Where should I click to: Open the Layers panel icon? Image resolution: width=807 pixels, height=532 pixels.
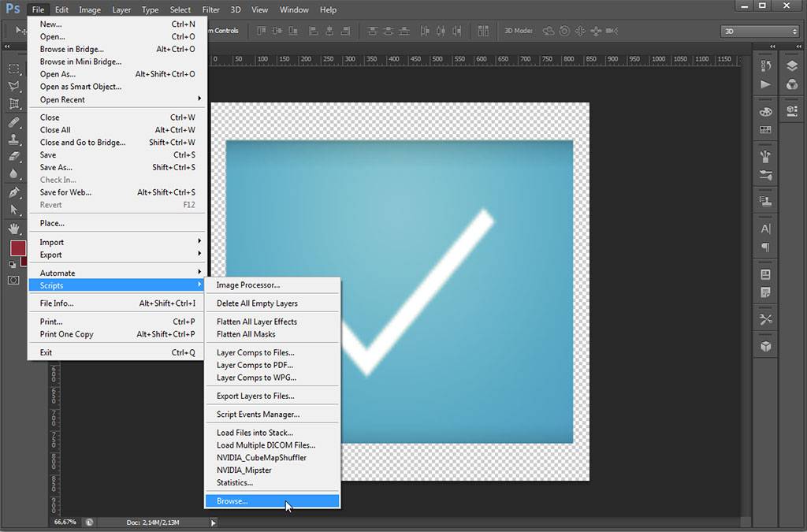(x=791, y=66)
